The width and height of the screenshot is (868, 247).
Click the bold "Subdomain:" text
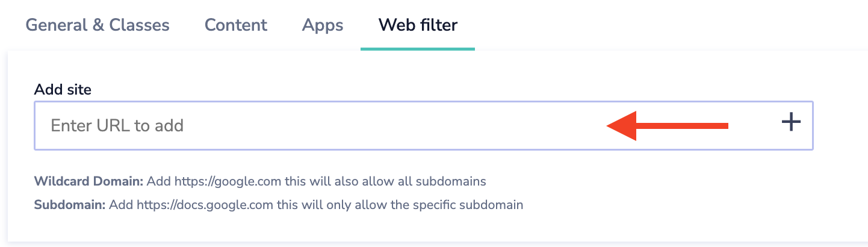click(x=70, y=205)
